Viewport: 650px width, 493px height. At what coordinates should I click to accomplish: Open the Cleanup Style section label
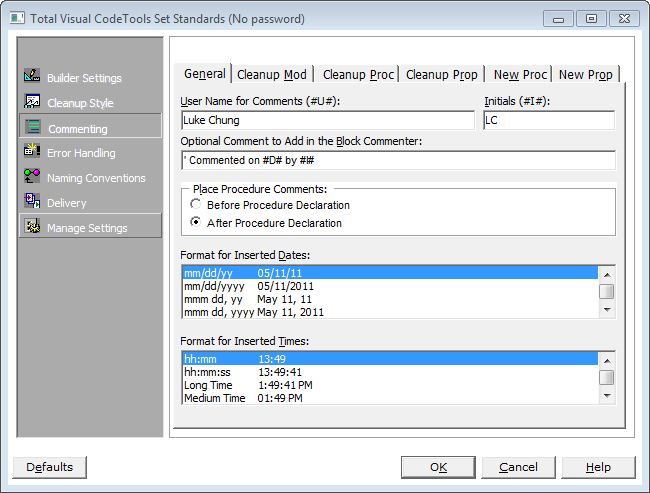pyautogui.click(x=80, y=103)
